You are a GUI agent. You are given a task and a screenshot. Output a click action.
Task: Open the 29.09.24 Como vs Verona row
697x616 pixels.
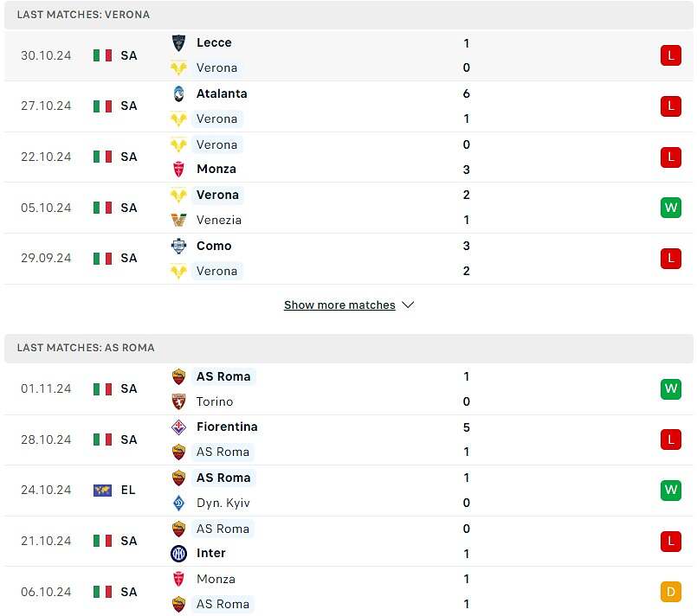[x=348, y=259]
